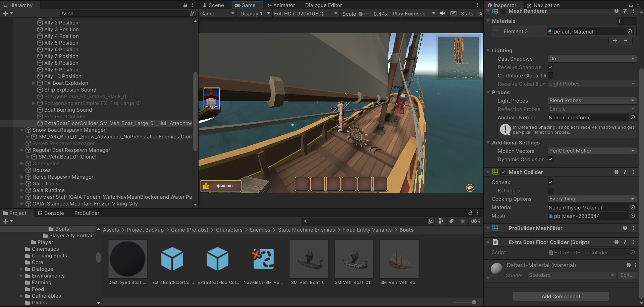Click Stats button in Game view
This screenshot has width=644, height=307.
tap(467, 14)
